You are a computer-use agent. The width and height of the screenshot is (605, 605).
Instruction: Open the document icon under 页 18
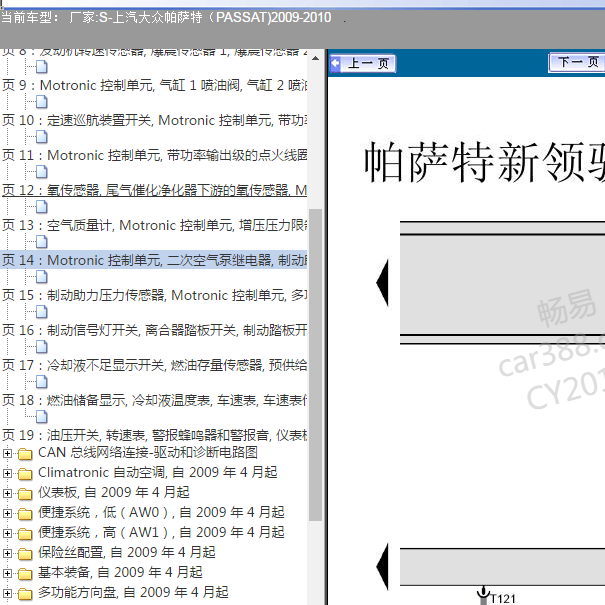point(41,417)
